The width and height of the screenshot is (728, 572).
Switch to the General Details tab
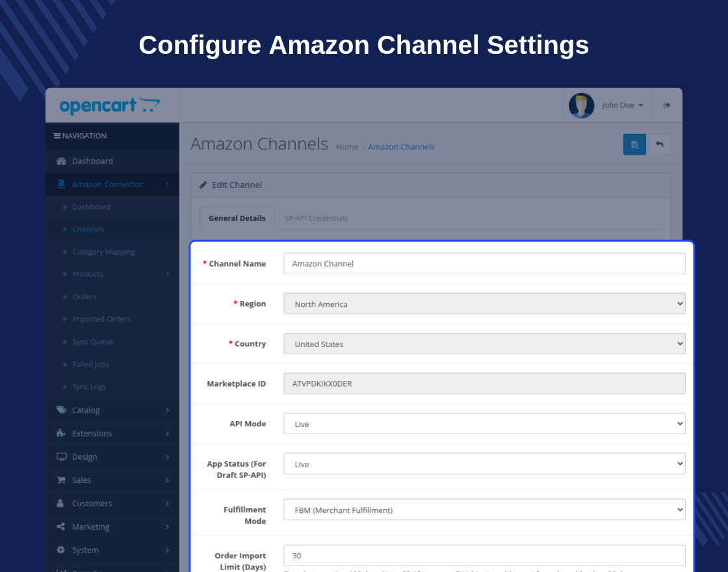pos(237,218)
